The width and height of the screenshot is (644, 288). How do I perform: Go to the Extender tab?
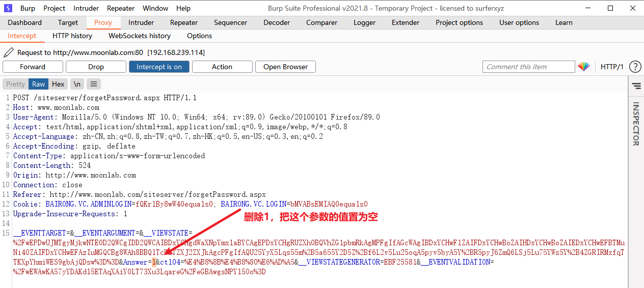(406, 22)
